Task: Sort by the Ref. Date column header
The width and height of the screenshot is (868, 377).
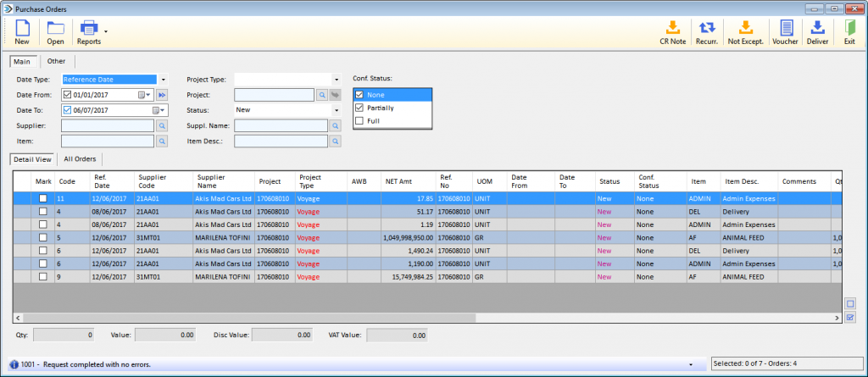Action: tap(112, 181)
